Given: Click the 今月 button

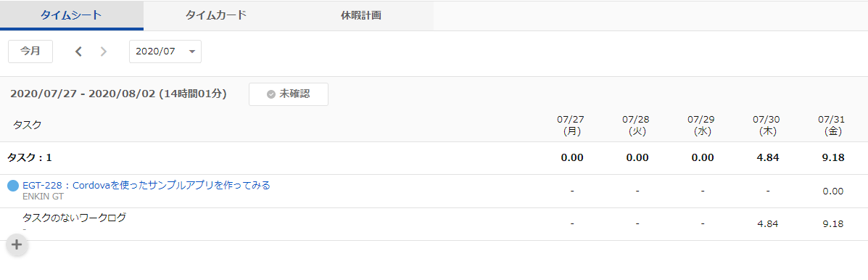Looking at the screenshot, I should coord(30,52).
